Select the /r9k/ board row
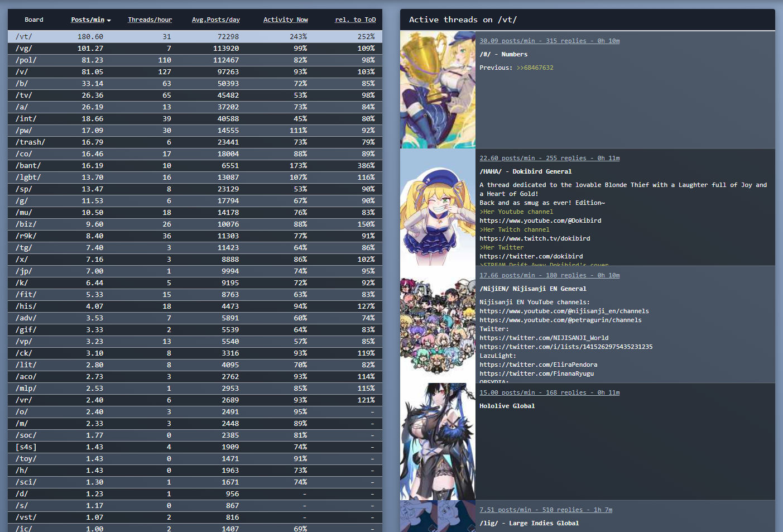 195,236
